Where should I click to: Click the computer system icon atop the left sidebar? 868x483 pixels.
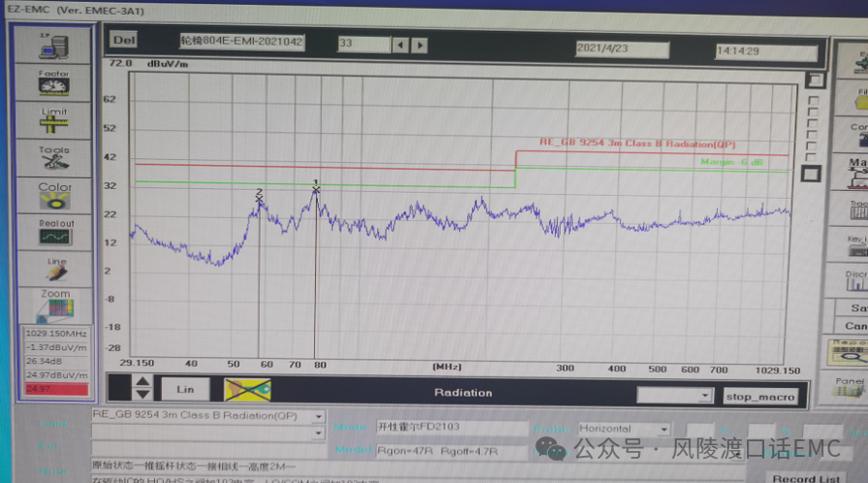pos(53,46)
